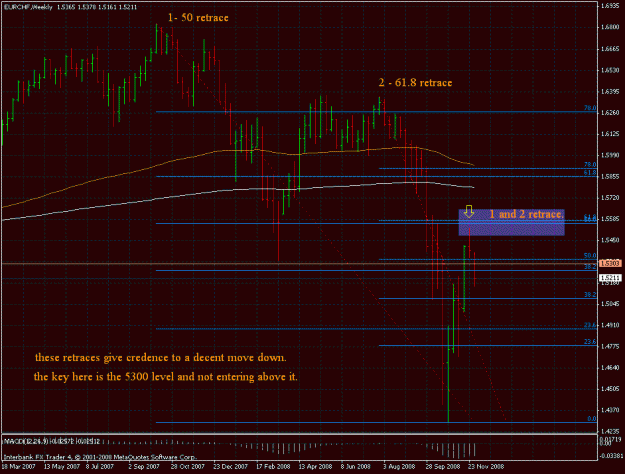
Task: Click the Interbank FX Trader 4 copyright text
Action: click(x=100, y=457)
